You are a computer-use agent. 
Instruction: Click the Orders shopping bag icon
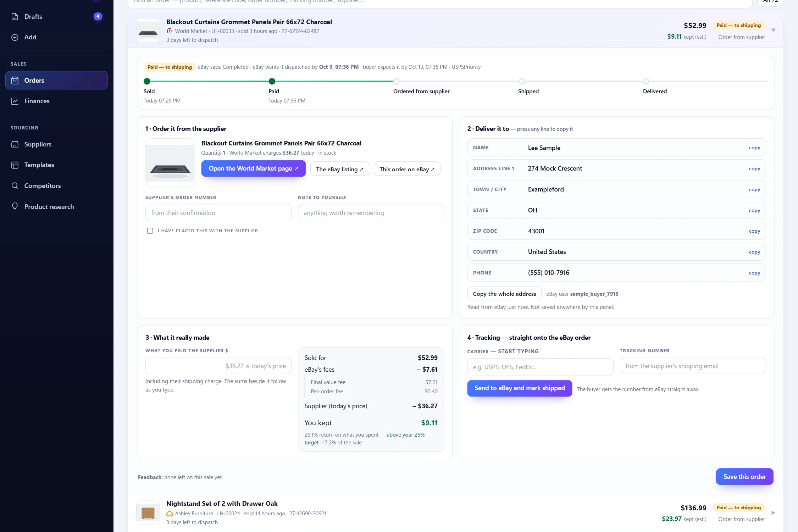click(15, 81)
